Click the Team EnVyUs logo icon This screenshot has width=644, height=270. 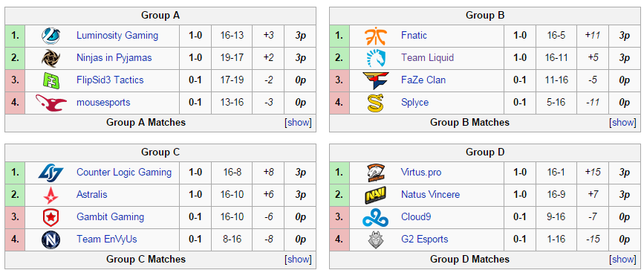tap(51, 240)
